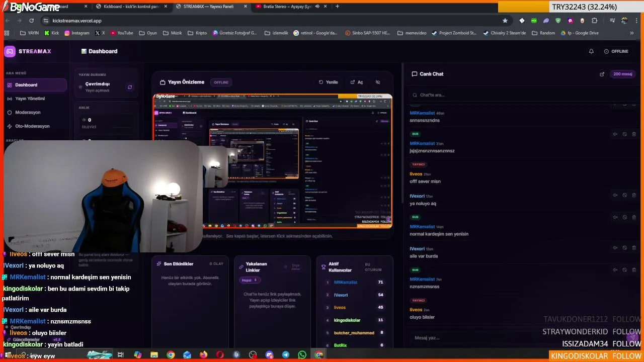The image size is (644, 362).
Task: Click the 200 mesaj badge
Action: (x=623, y=74)
